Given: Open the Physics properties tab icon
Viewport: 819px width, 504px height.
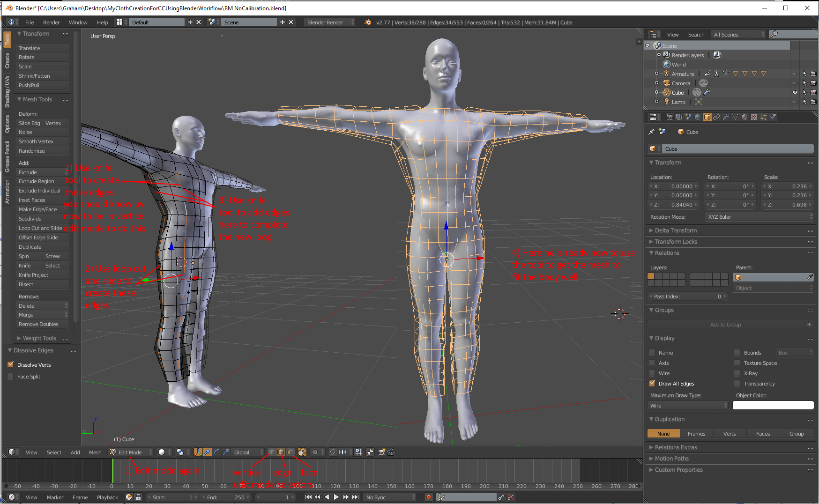Looking at the screenshot, I should click(x=773, y=117).
